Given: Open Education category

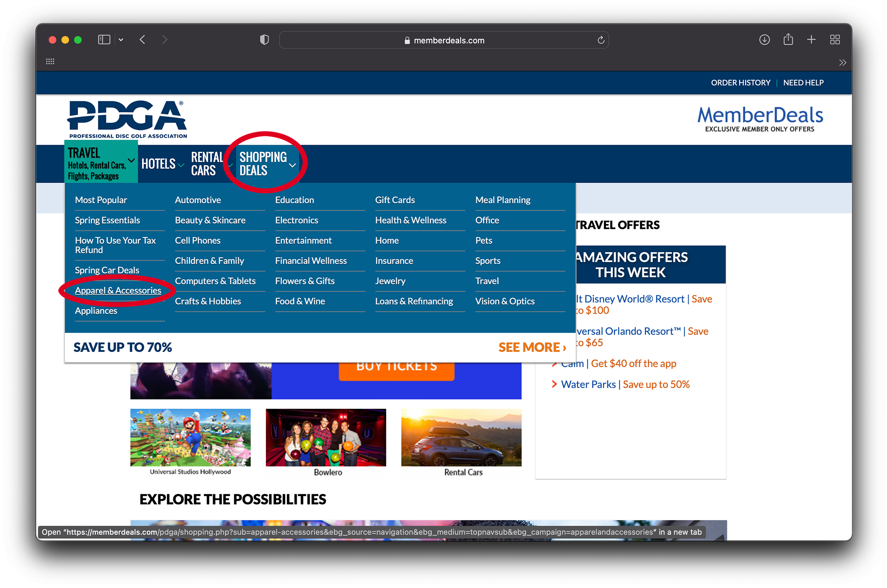Looking at the screenshot, I should pos(295,200).
